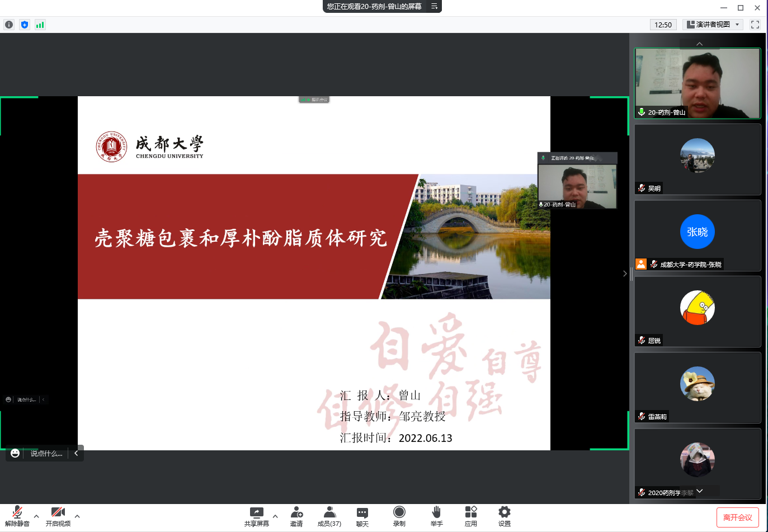Click the 离开会议 leave button

point(737,517)
